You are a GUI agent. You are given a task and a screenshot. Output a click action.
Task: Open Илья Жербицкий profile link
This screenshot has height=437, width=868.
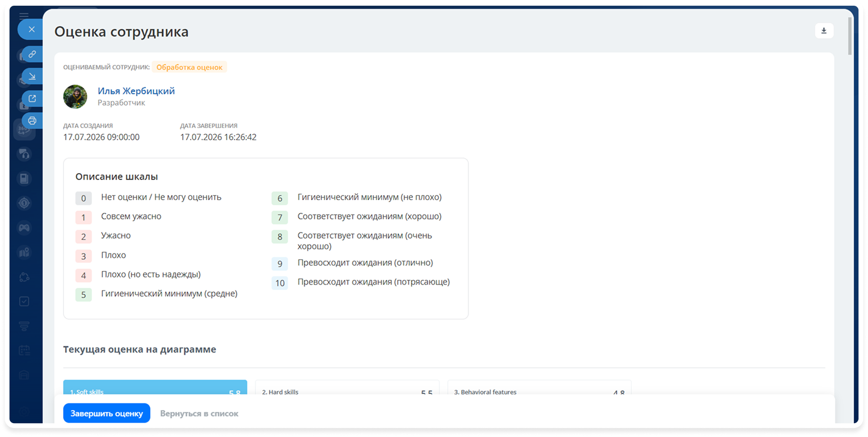tap(136, 91)
